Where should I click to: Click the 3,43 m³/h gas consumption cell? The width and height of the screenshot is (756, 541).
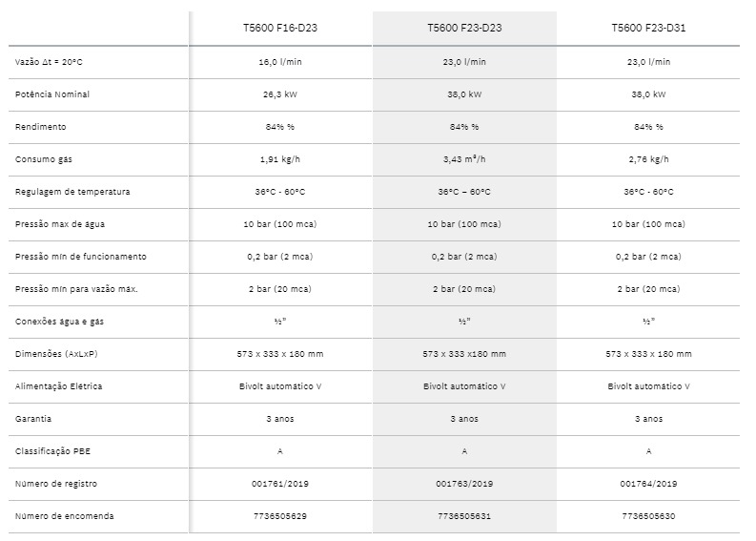[464, 159]
